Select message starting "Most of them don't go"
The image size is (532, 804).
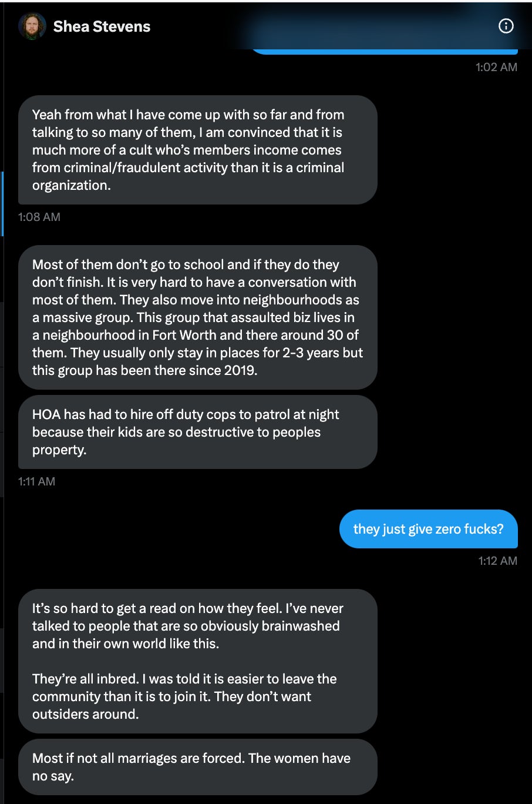click(197, 317)
